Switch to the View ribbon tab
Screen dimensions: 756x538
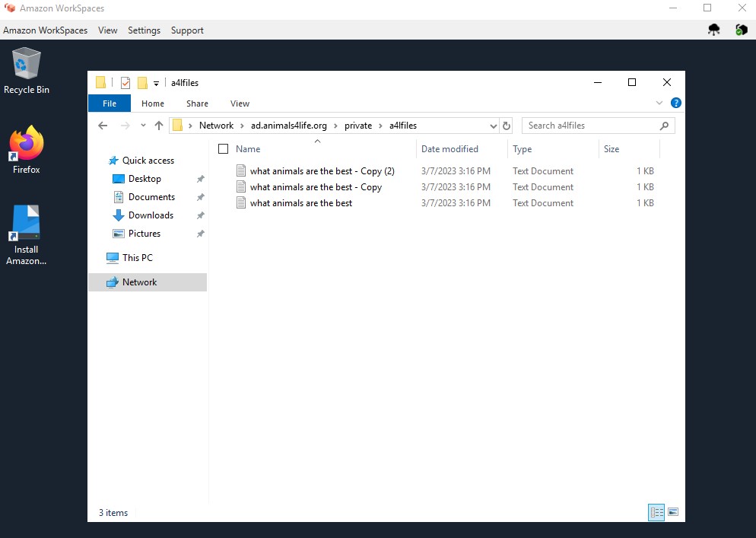[240, 103]
